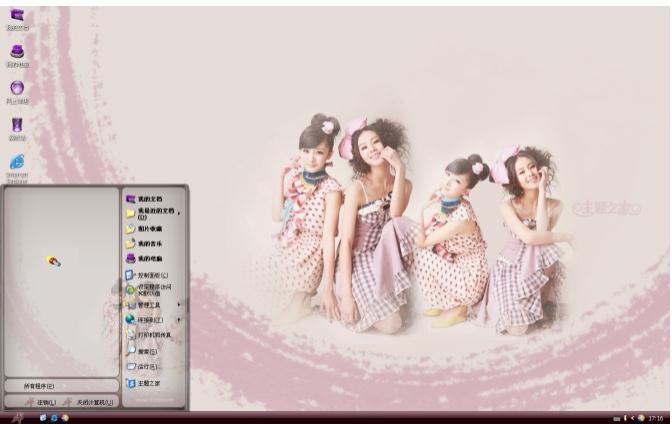Open 我的电脑 in Start menu
Viewport: 672px width, 424px height.
tap(144, 259)
